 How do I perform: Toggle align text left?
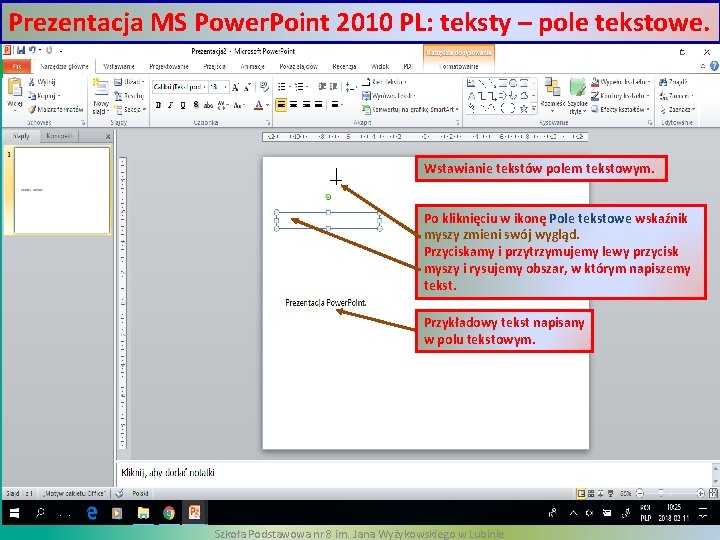[x=281, y=105]
